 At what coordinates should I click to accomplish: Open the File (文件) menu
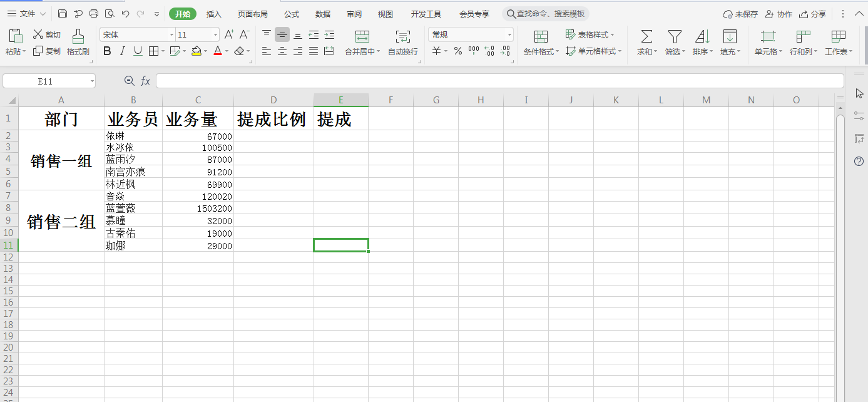[26, 14]
